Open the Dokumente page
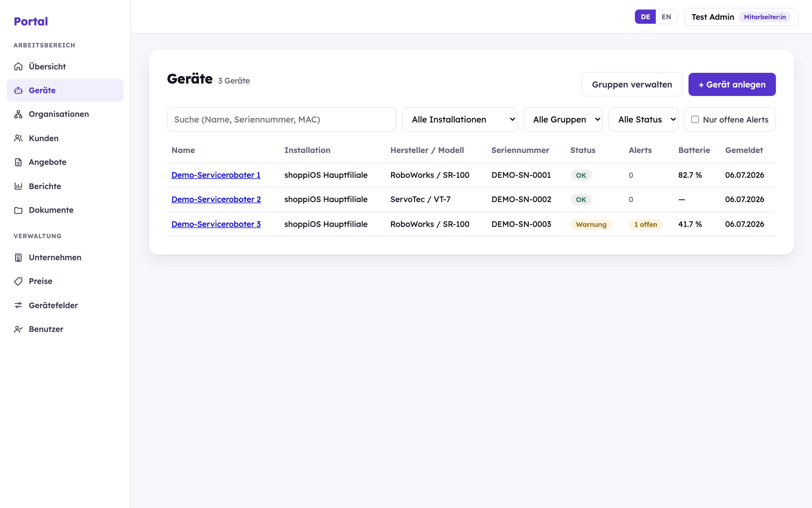This screenshot has width=812, height=508. [65, 210]
